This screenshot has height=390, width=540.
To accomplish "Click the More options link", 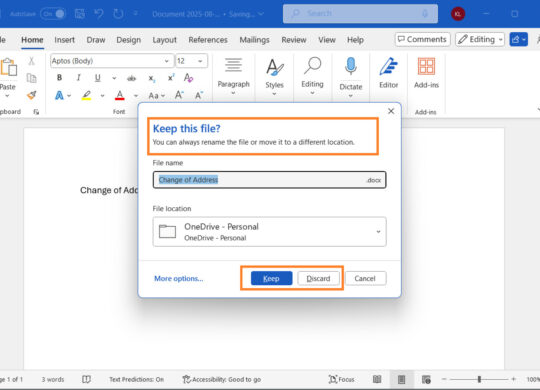I will [178, 278].
